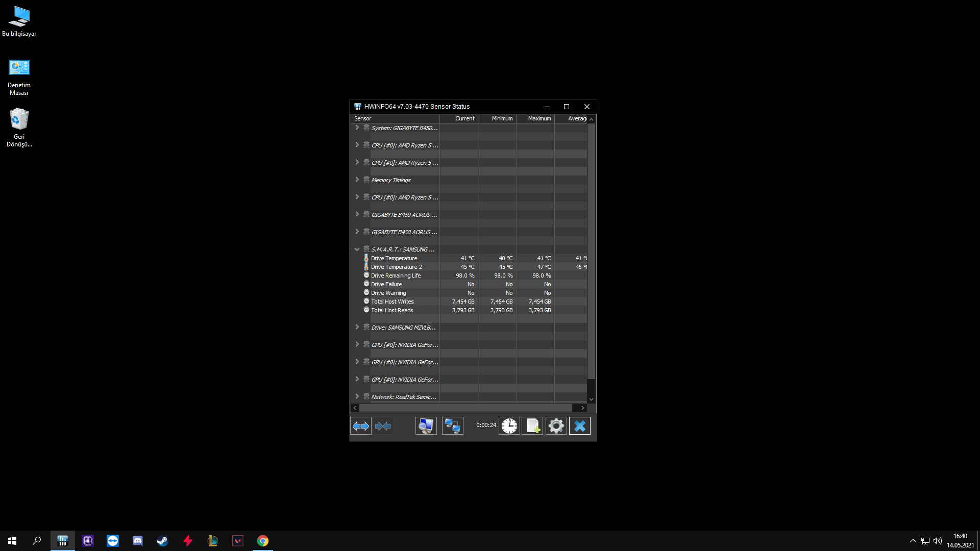The width and height of the screenshot is (980, 551).
Task: Reset the sensor clock timer
Action: [509, 426]
